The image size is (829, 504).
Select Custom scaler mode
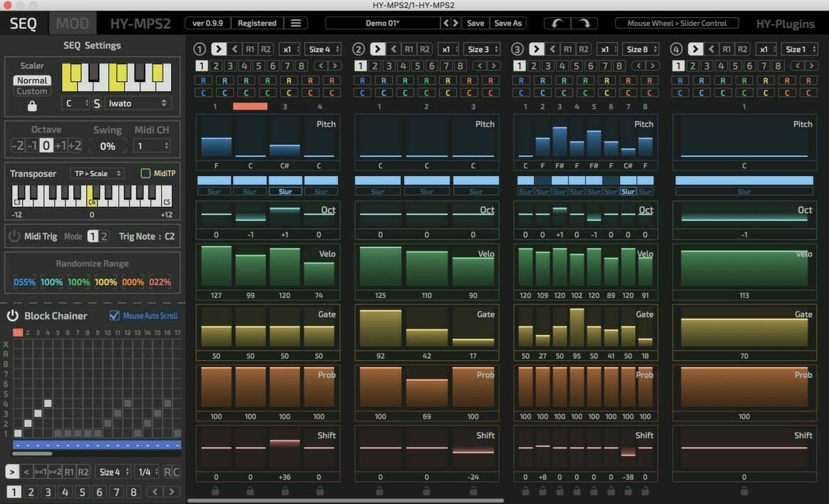(32, 91)
